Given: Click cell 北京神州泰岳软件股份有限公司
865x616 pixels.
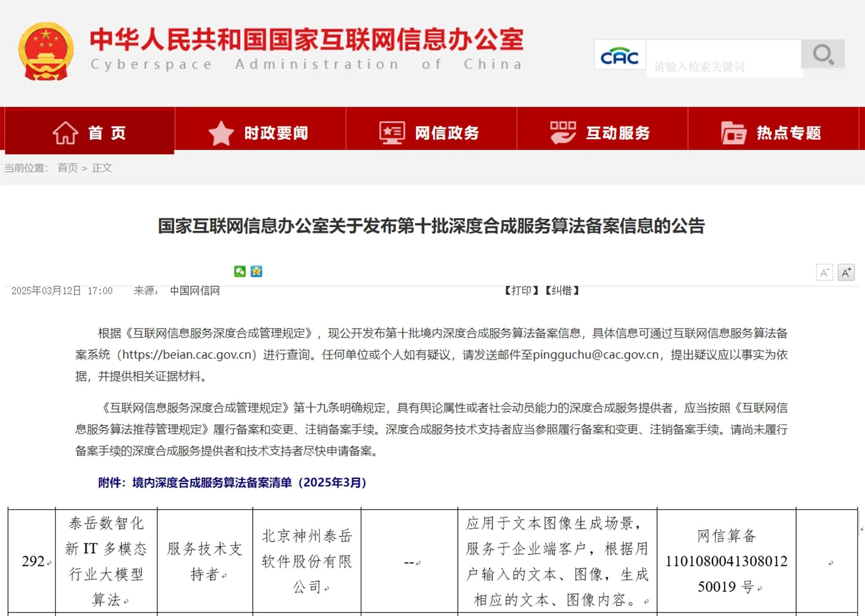Looking at the screenshot, I should (x=307, y=561).
